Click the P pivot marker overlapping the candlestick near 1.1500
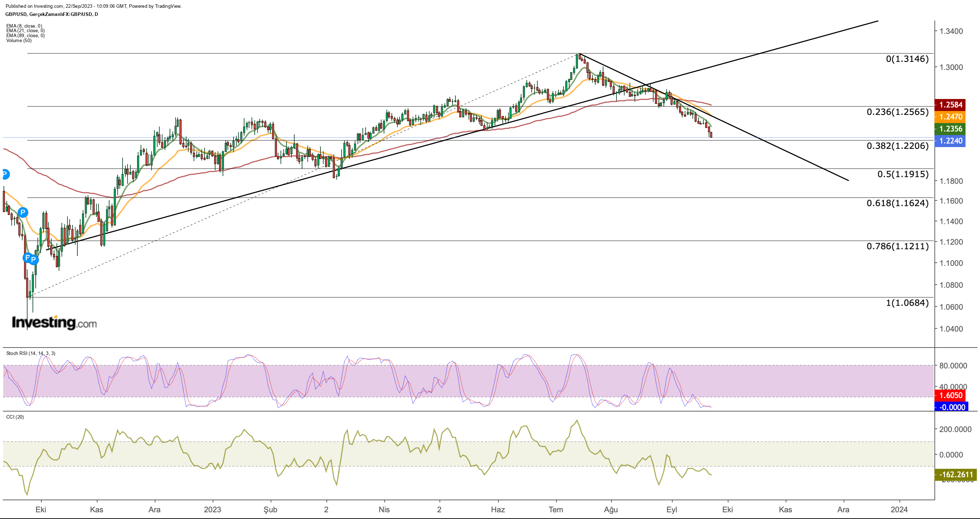The width and height of the screenshot is (980, 519). tap(23, 212)
